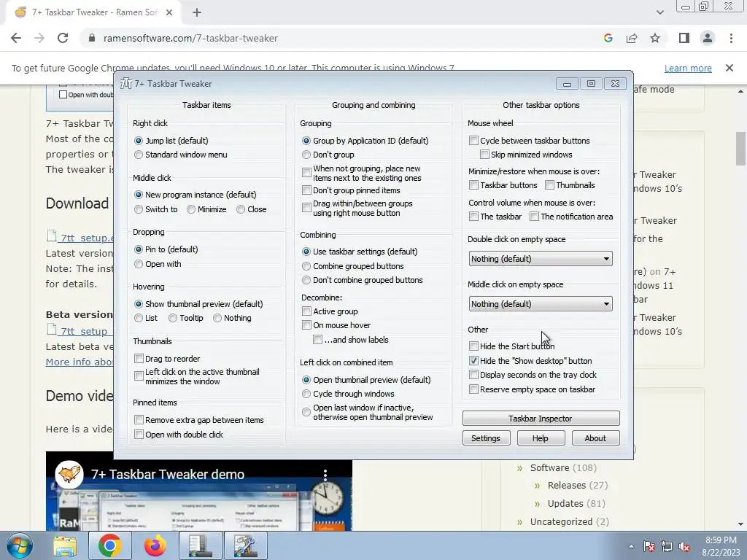
Task: Open the YouTube video more options dots
Action: pos(325,474)
